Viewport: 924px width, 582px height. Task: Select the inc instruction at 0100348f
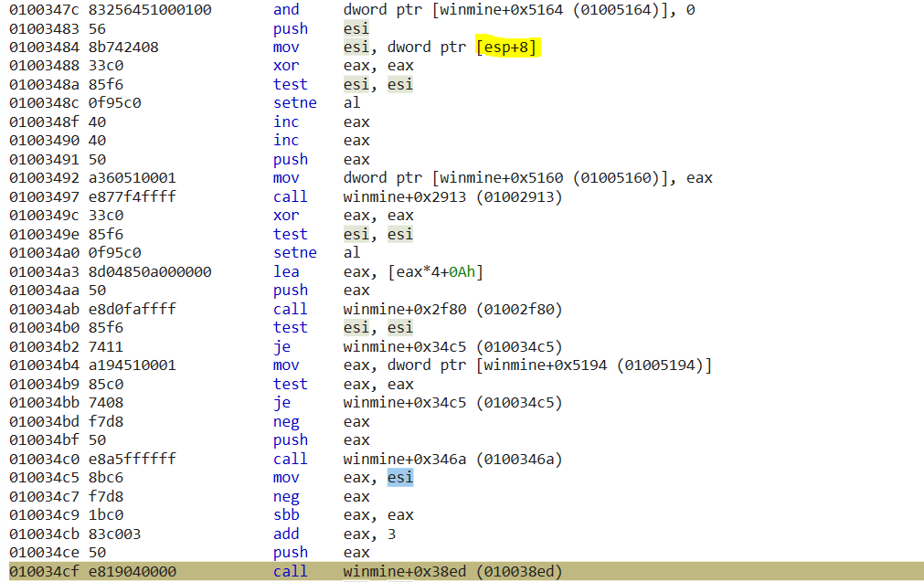click(286, 122)
